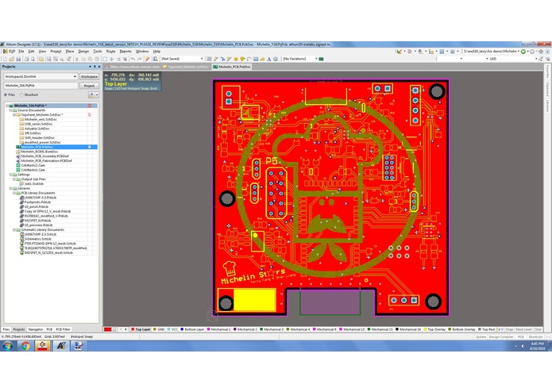Click the Place Fill rectangle icon
Screen dimensions: 552x392
click(x=256, y=59)
